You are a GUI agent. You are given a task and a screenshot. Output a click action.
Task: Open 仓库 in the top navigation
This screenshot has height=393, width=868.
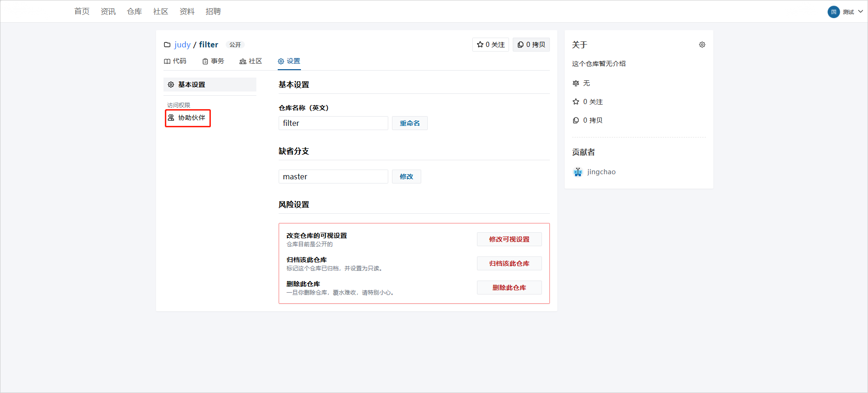tap(134, 12)
